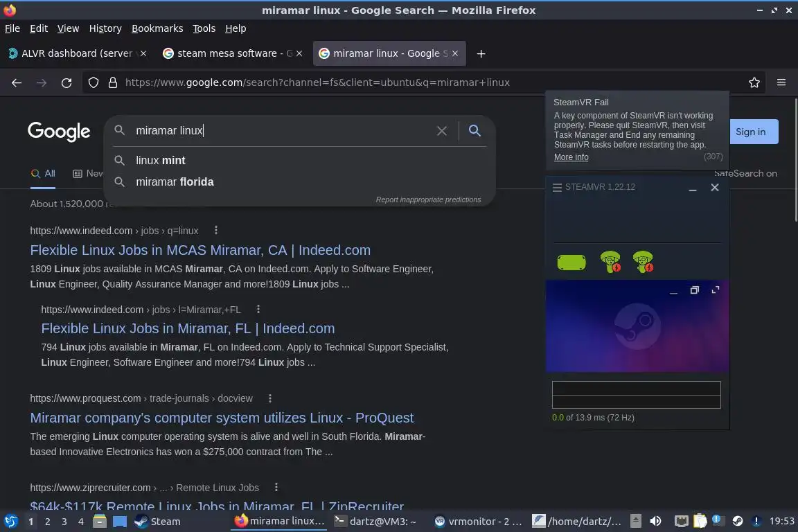Open volume control in system tray
798x532 pixels.
pos(655,521)
